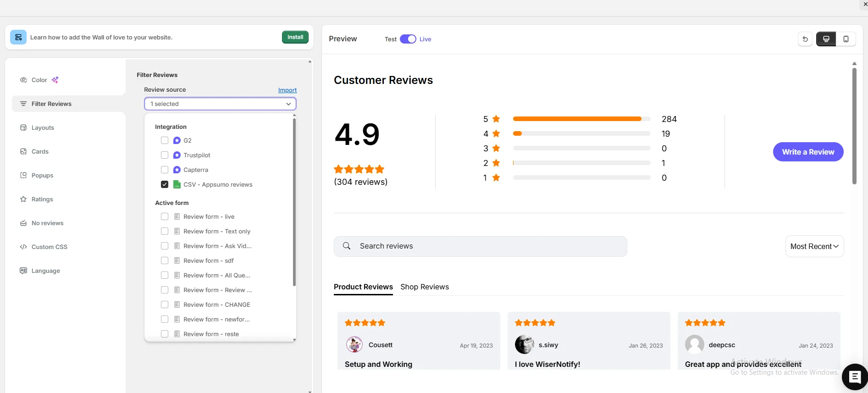Viewport: 868px width, 393px height.
Task: Switch to the Shop Reviews tab
Action: click(x=425, y=287)
